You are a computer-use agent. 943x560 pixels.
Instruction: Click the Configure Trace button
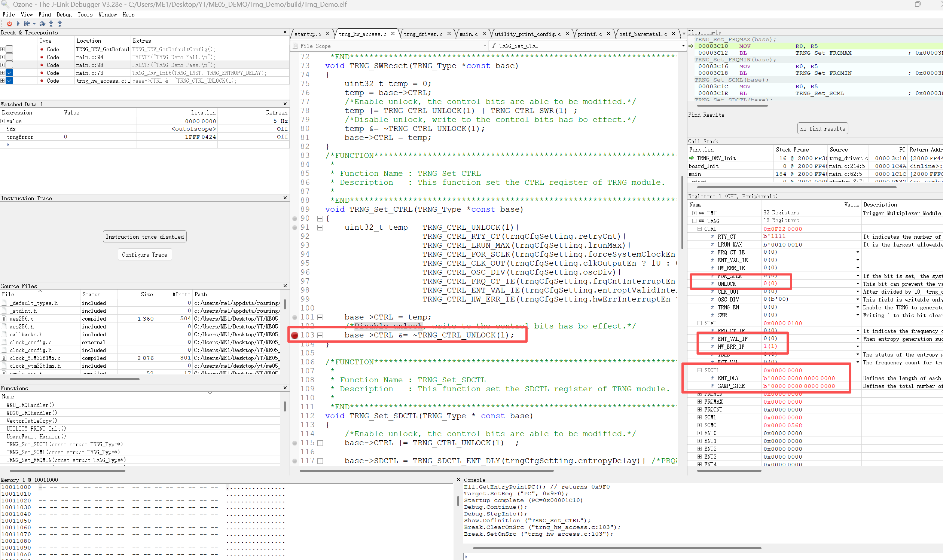click(x=144, y=255)
